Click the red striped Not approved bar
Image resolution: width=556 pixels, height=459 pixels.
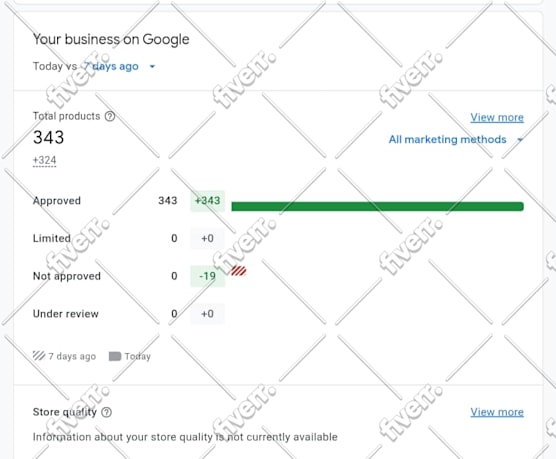[x=239, y=271]
